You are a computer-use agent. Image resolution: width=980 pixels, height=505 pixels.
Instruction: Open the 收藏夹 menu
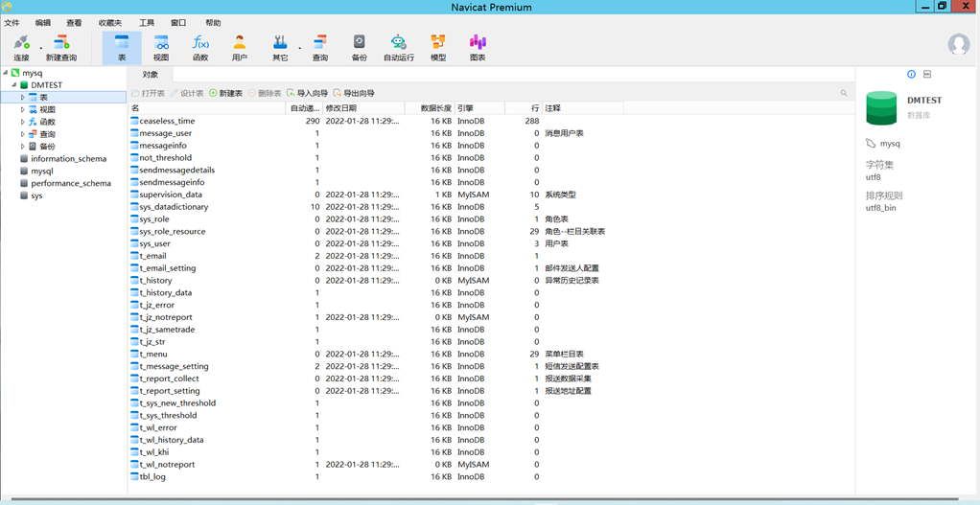(110, 23)
